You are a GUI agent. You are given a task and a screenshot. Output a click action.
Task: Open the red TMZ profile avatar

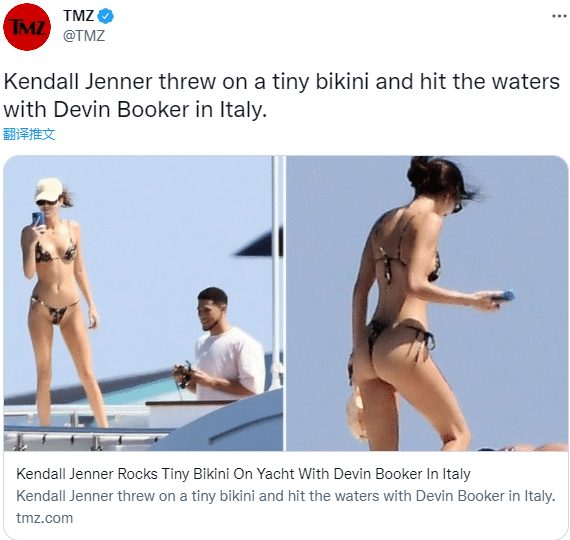(27, 27)
